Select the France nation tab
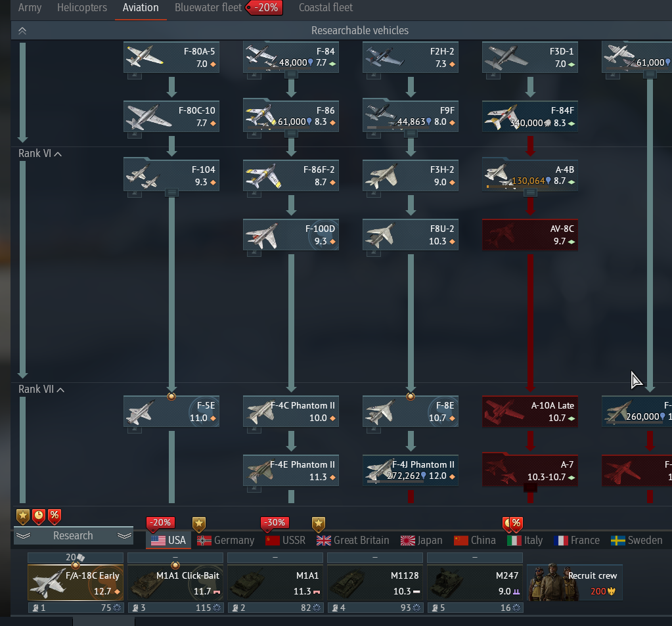 coord(577,541)
